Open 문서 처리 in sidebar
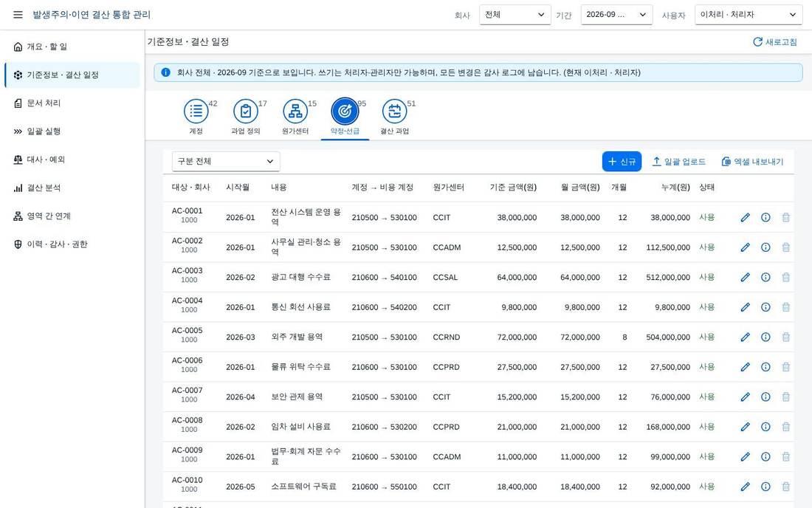 coord(72,103)
